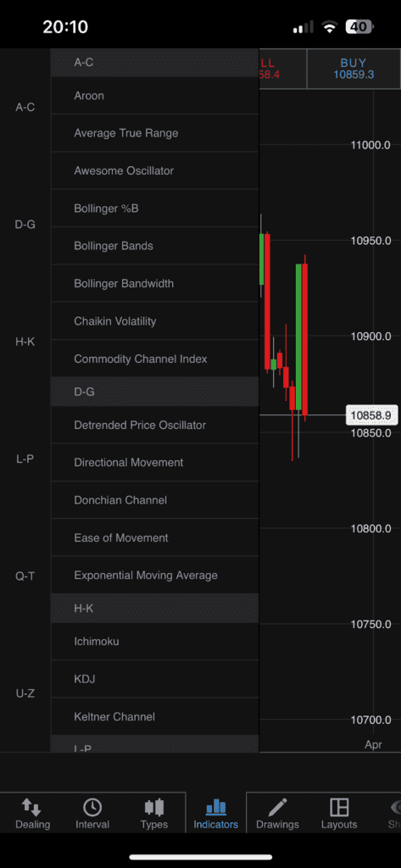This screenshot has height=868, width=401.
Task: Open the Interval clock icon
Action: click(x=92, y=807)
